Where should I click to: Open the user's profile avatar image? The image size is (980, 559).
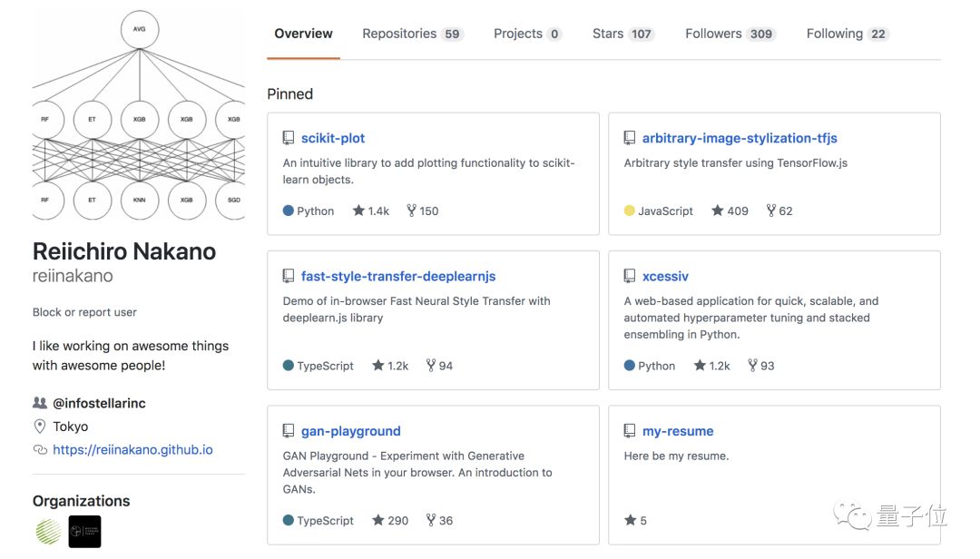tap(139, 114)
